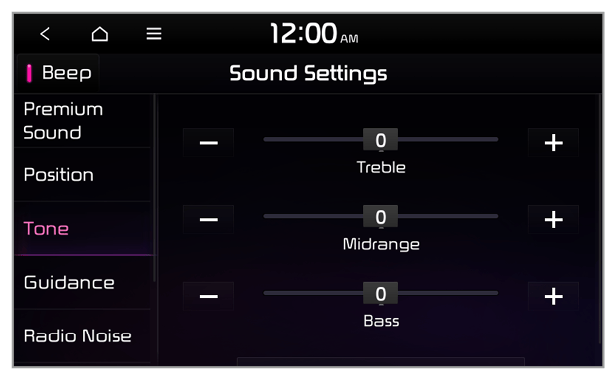Click the Bass slider handle
The height and width of the screenshot is (378, 614).
pyautogui.click(x=380, y=293)
